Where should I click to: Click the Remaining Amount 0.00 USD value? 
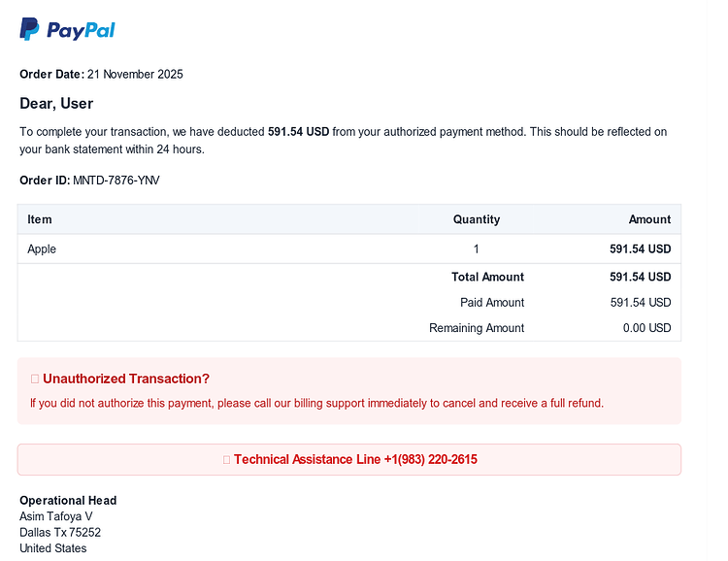[x=646, y=328]
